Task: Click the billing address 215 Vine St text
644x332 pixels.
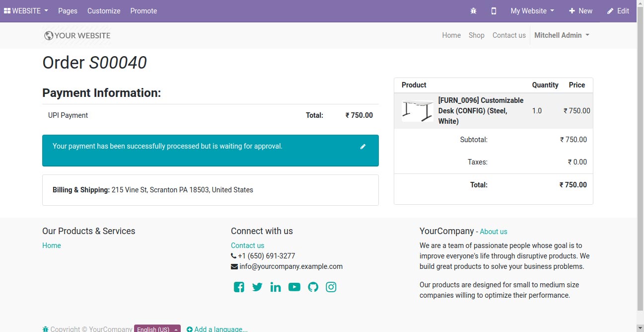Action: pos(182,190)
